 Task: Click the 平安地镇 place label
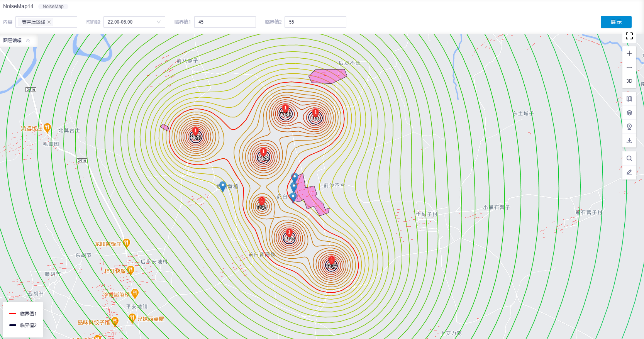tap(137, 307)
